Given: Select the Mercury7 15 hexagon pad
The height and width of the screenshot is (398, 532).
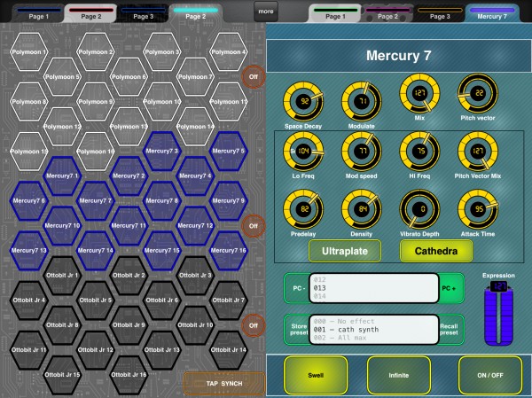Looking at the screenshot, I should pos(162,250).
